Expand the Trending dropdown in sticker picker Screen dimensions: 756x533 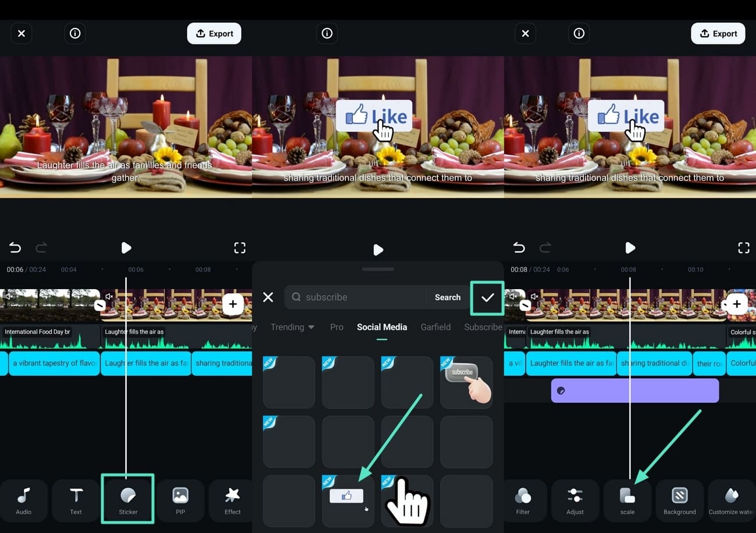pos(293,327)
